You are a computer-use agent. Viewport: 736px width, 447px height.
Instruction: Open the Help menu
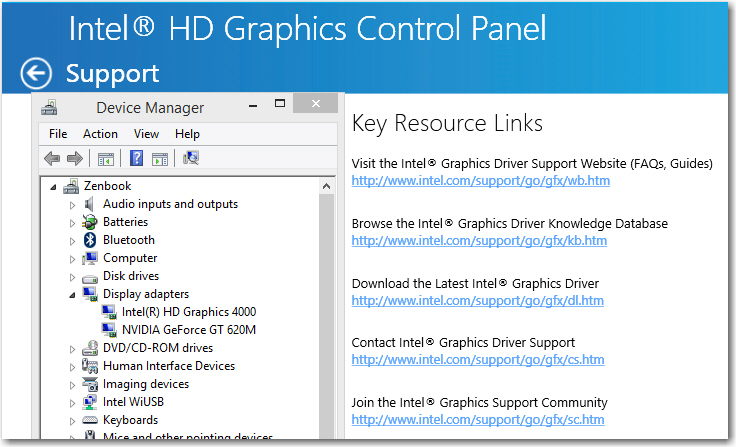187,134
